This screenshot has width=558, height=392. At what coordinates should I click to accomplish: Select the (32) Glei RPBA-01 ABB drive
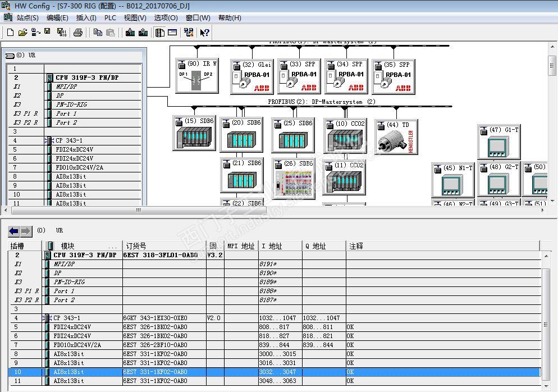(251, 76)
